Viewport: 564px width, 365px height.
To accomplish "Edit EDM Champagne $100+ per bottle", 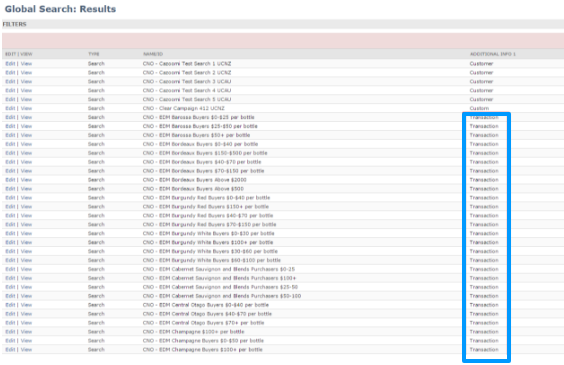I will click(x=10, y=332).
